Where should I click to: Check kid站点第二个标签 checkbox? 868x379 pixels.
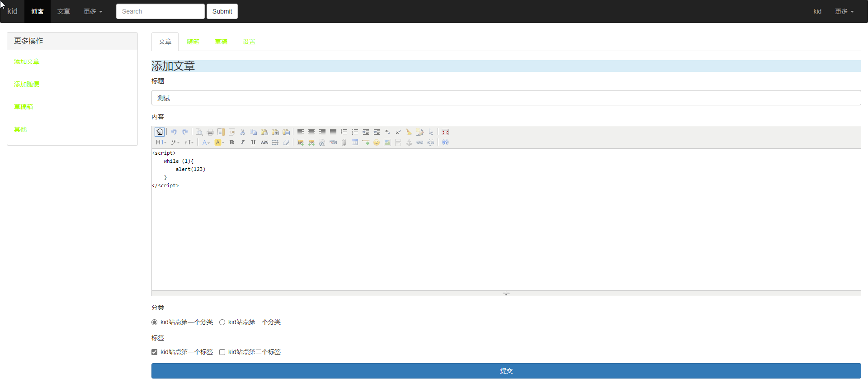pyautogui.click(x=222, y=352)
